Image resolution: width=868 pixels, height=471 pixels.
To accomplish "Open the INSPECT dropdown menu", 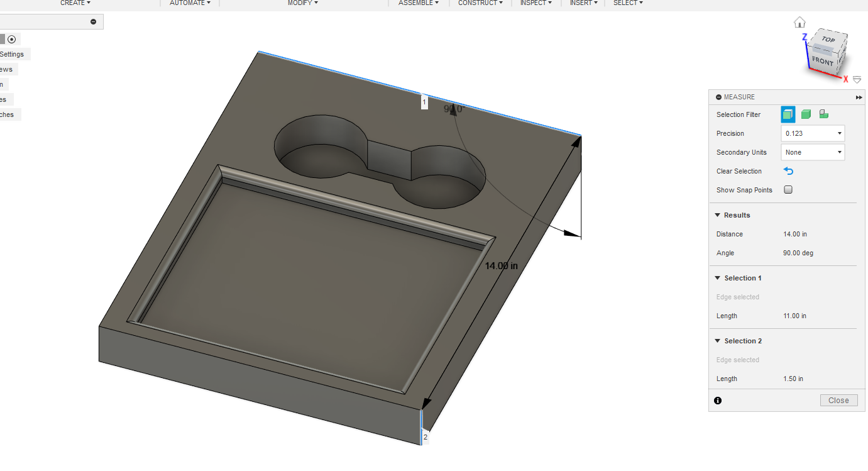I will coord(536,3).
